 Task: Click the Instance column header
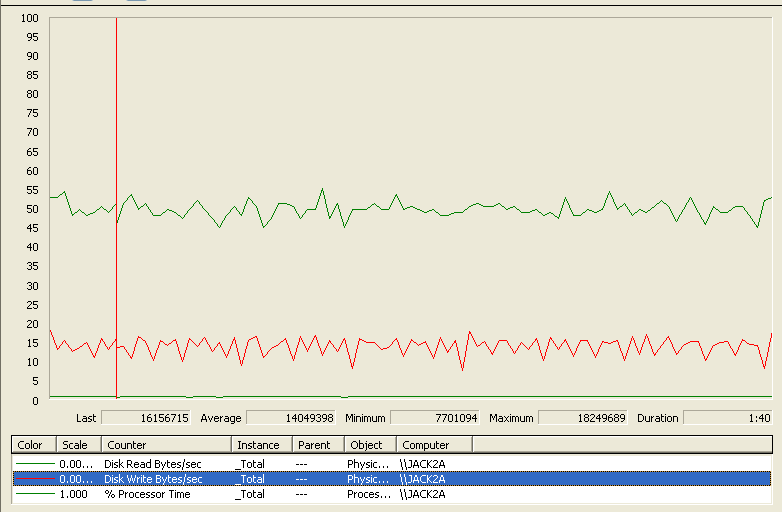point(258,445)
